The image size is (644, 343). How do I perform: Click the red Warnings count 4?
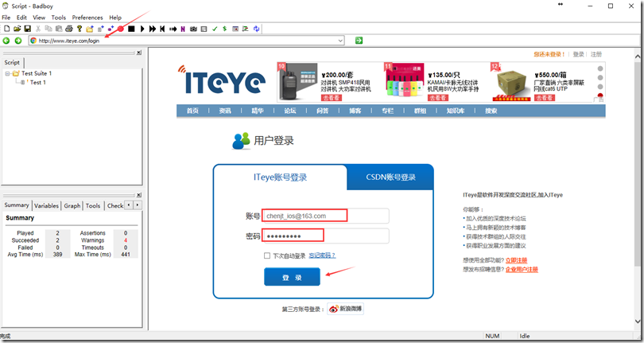click(x=126, y=240)
